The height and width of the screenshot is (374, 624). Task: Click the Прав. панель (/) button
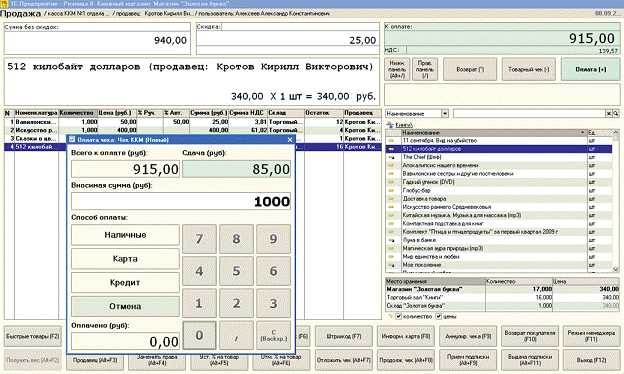425,70
